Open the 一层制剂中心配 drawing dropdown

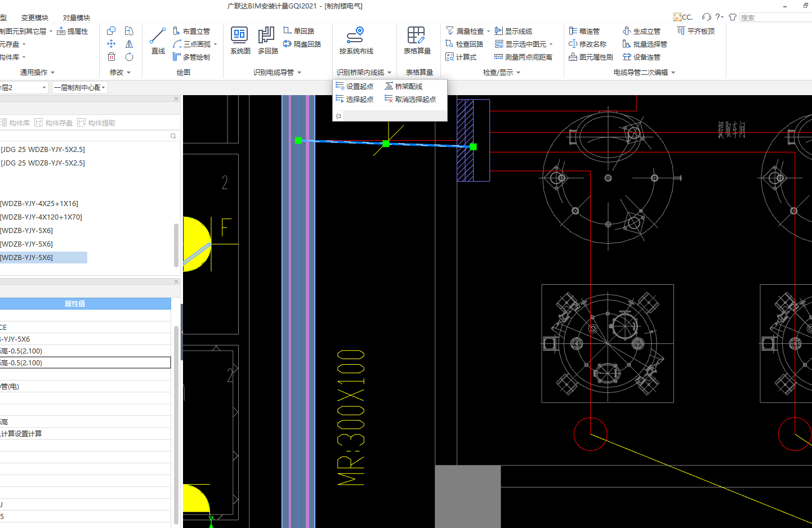click(79, 87)
